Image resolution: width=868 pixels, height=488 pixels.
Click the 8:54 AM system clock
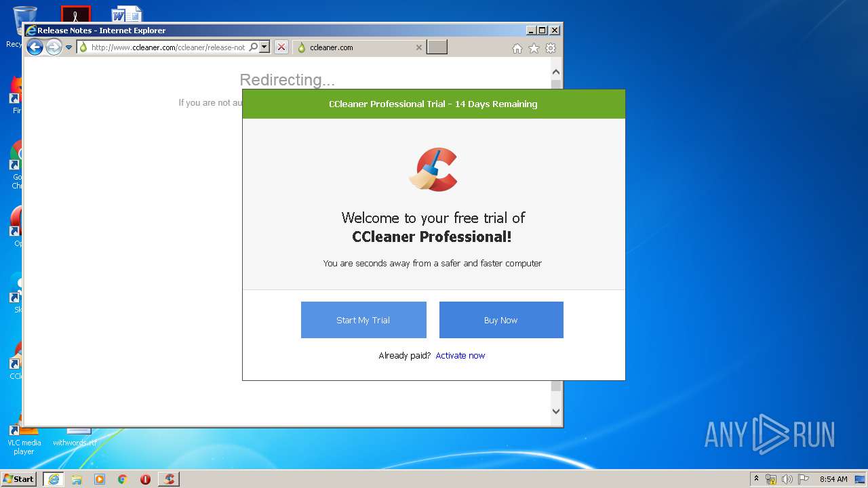833,479
